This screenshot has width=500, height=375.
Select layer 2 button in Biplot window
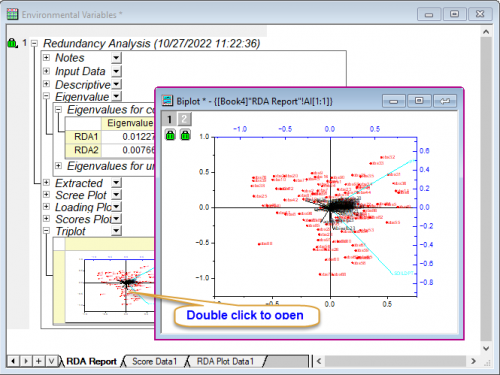point(184,119)
